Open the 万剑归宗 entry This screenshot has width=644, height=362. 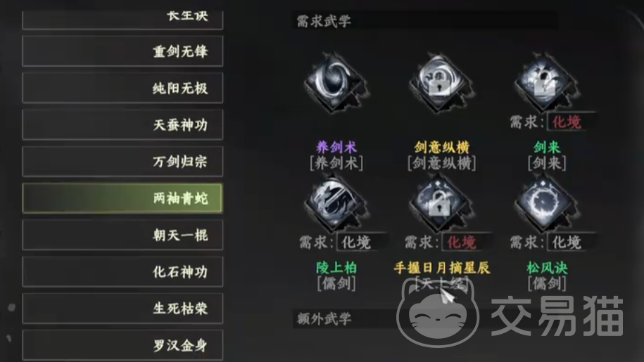tap(122, 162)
